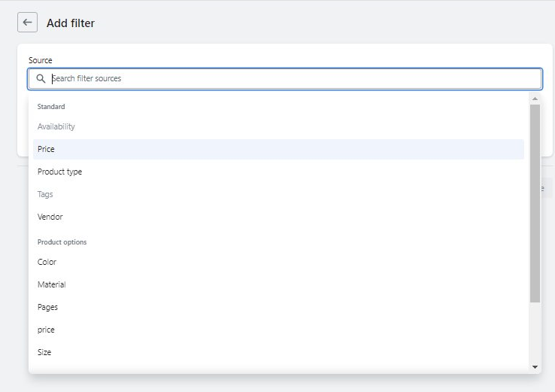Choose Material from Product options
Screen dimensions: 555x392
[52, 284]
